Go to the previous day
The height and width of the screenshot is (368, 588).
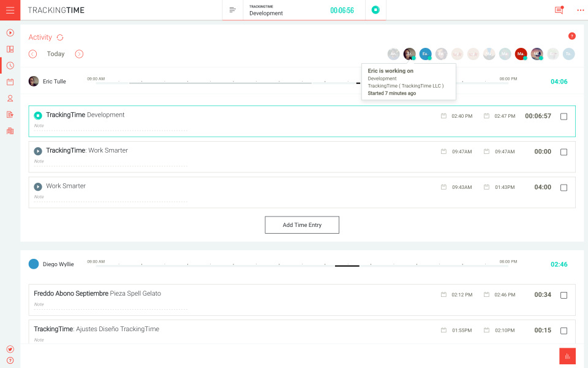[32, 54]
